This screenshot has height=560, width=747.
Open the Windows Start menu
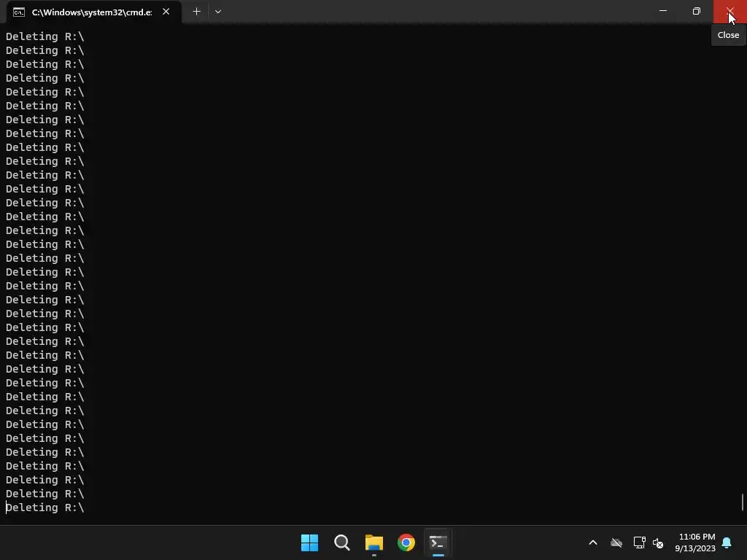pyautogui.click(x=309, y=542)
